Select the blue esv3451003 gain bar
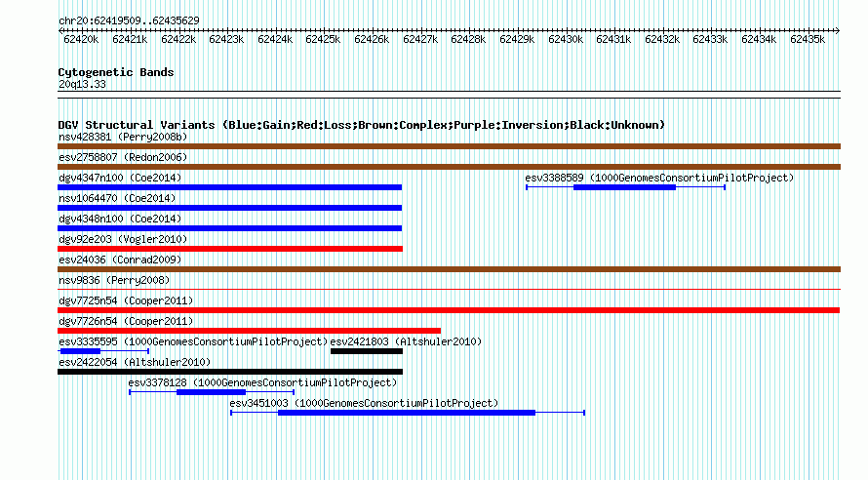The height and width of the screenshot is (480, 868). (407, 413)
